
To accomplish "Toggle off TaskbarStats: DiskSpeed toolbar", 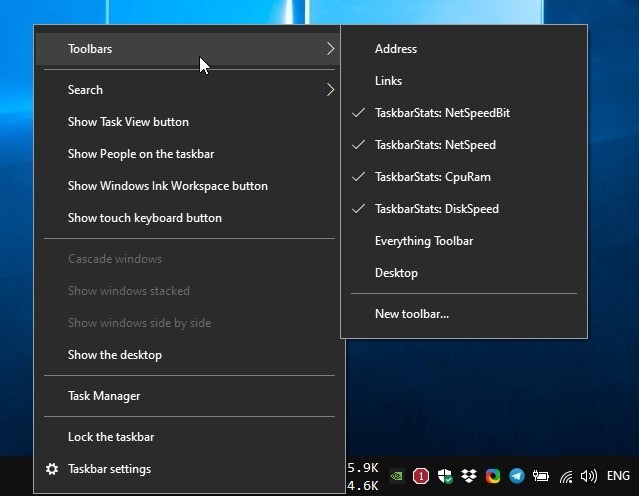I will [x=436, y=209].
